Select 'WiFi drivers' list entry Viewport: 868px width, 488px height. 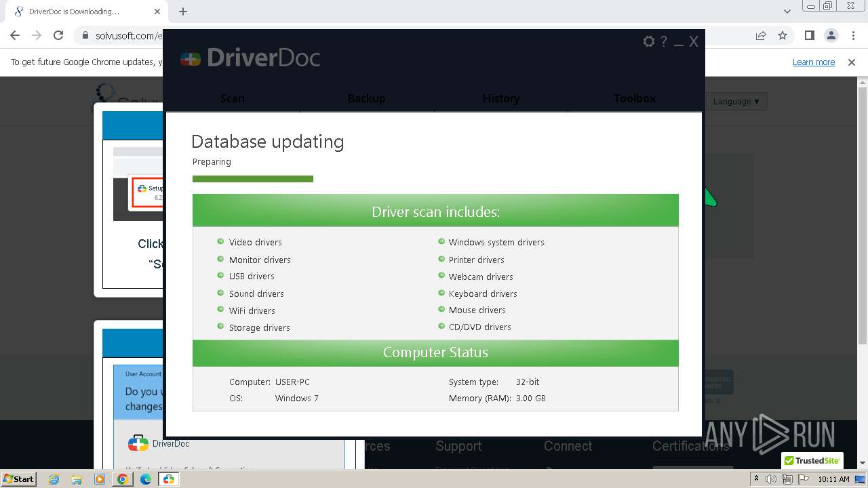tap(252, 310)
